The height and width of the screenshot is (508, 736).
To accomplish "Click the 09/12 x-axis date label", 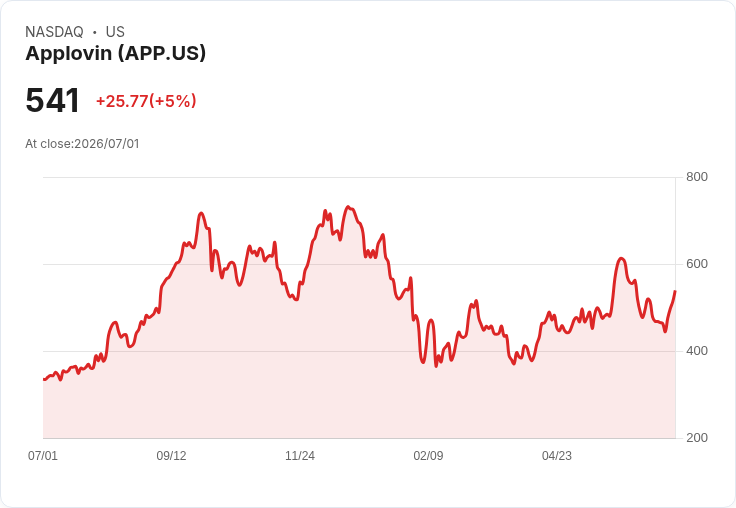I will click(x=171, y=455).
